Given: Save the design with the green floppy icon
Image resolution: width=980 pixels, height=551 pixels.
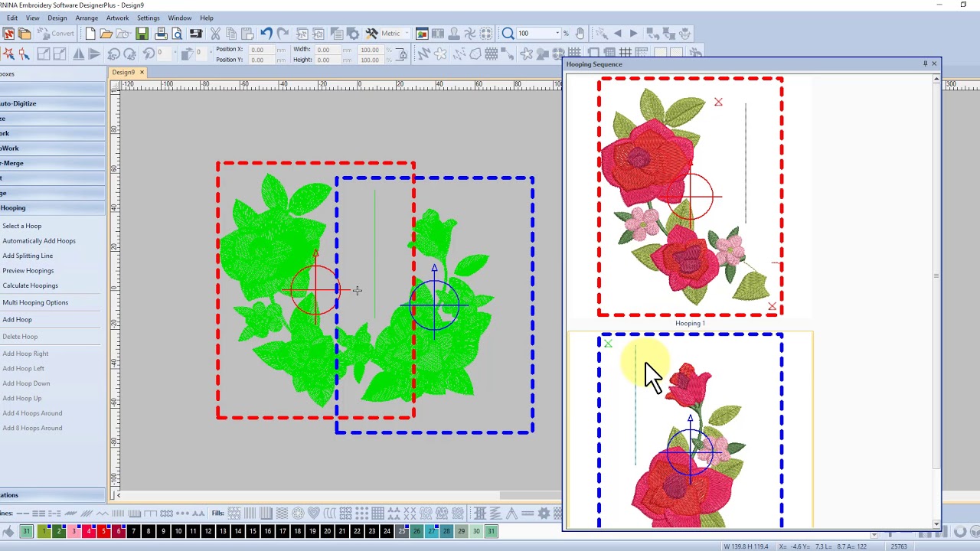Looking at the screenshot, I should tap(142, 34).
